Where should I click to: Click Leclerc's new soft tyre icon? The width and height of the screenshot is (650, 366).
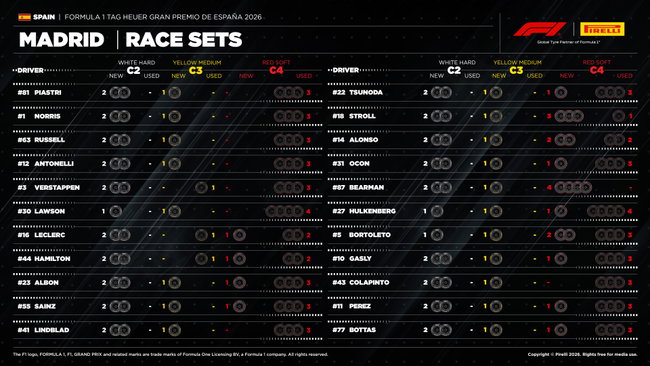[239, 235]
